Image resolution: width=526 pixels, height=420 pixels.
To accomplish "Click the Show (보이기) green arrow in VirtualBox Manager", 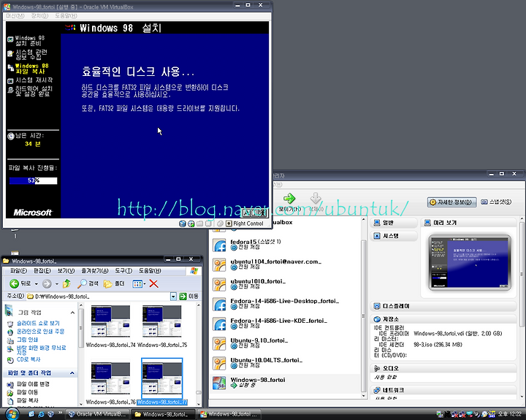I will (x=289, y=199).
